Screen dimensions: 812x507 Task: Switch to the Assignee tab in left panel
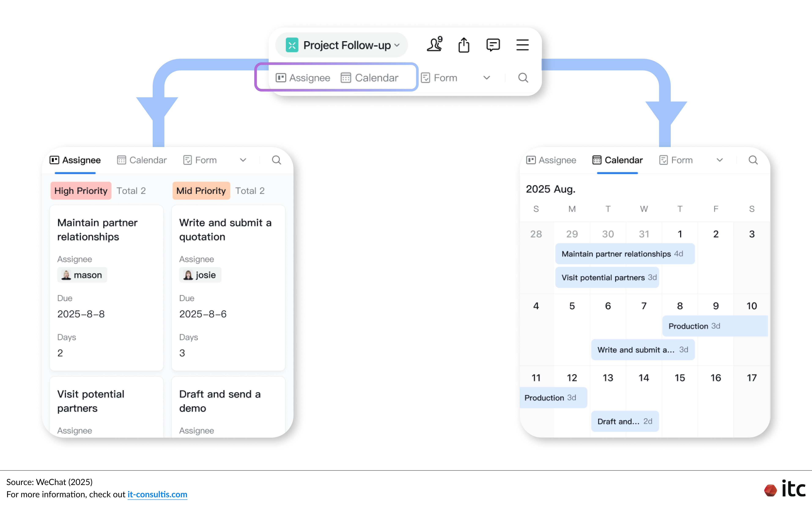[75, 160]
